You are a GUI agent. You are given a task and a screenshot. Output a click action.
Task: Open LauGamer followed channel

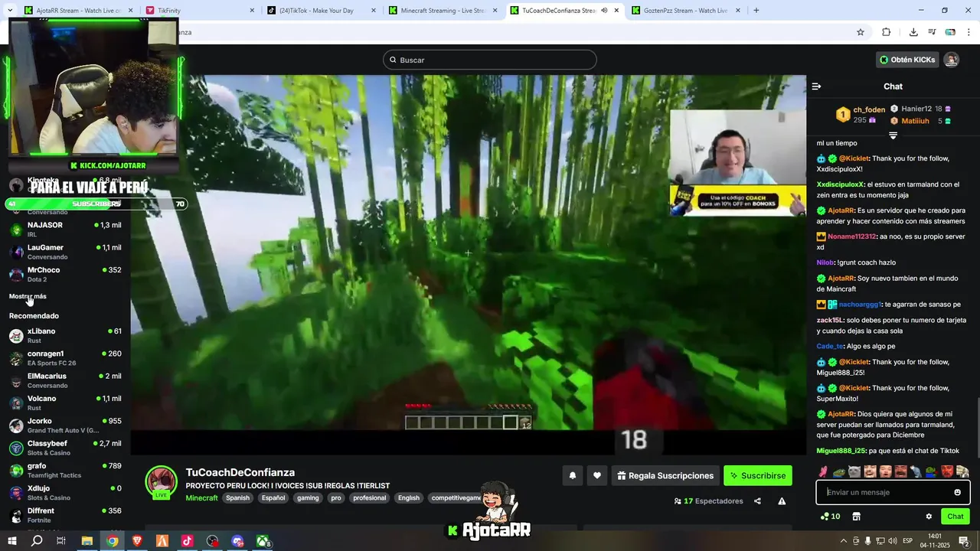point(65,252)
